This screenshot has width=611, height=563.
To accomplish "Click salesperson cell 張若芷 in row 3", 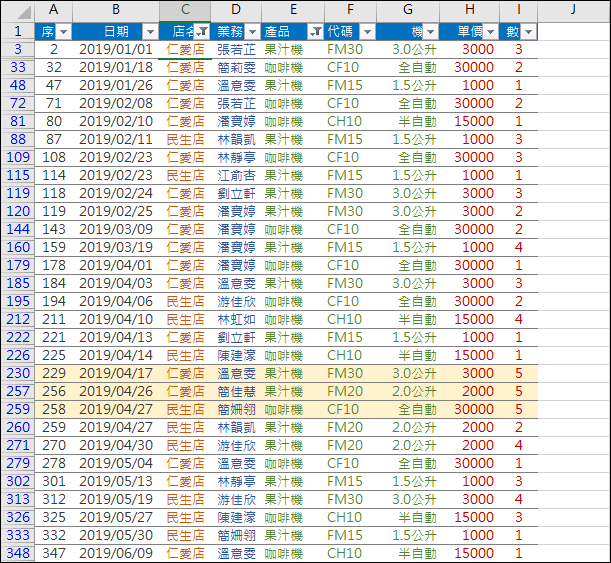I will (x=236, y=49).
